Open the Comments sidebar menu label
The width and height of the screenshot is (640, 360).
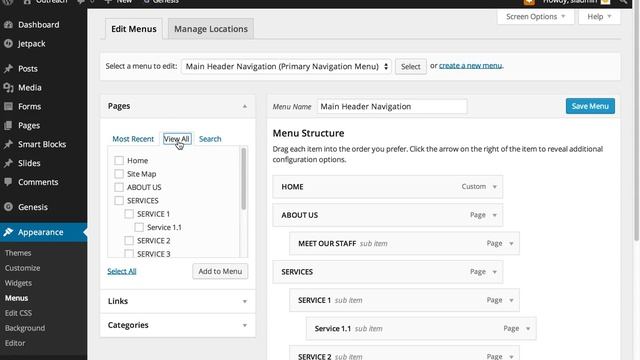click(x=38, y=182)
